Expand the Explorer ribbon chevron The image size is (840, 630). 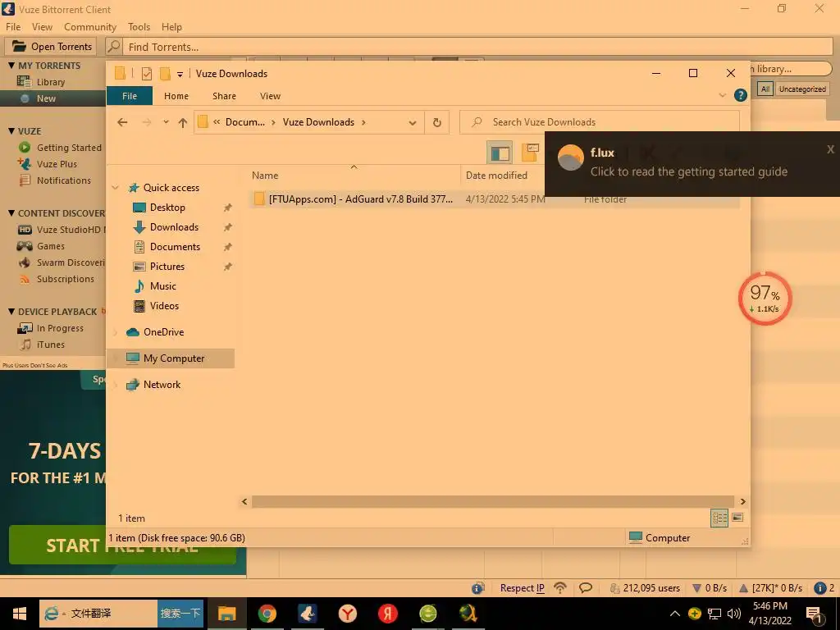coord(722,95)
